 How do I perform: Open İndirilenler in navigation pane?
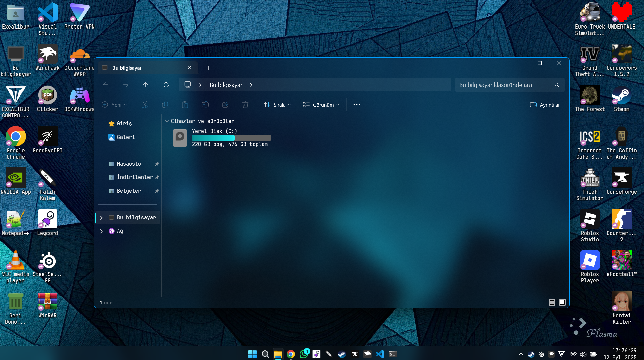(x=131, y=177)
